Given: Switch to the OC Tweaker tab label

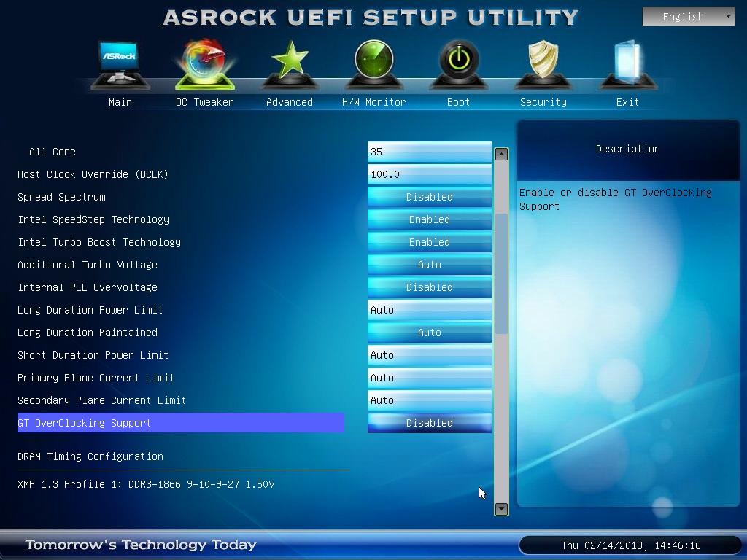Looking at the screenshot, I should click(205, 102).
